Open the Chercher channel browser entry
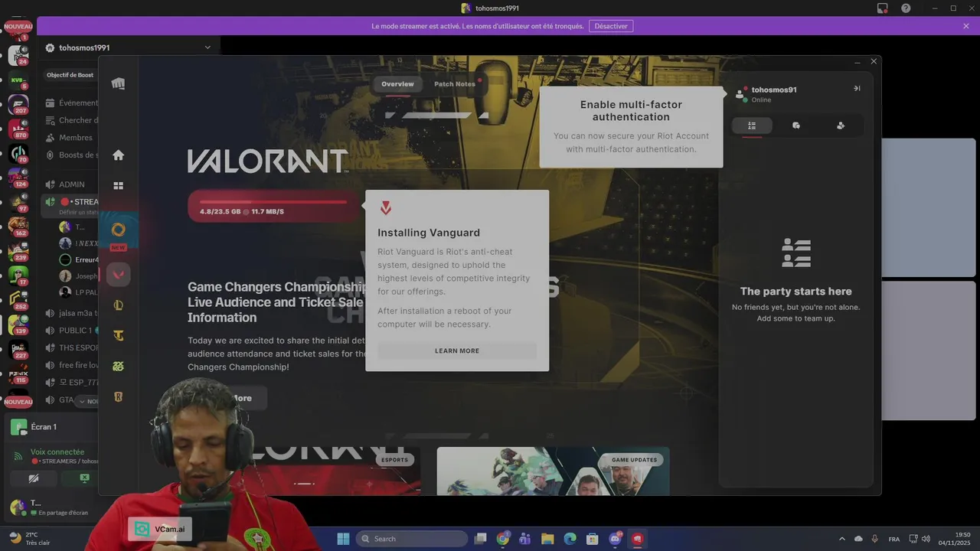The width and height of the screenshot is (980, 551). pos(70,120)
